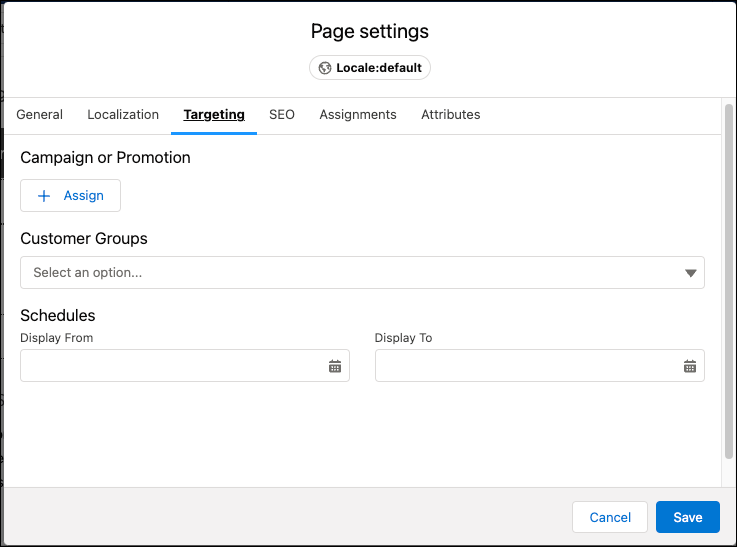Go to the Assignments tab
This screenshot has width=737, height=547.
(358, 115)
